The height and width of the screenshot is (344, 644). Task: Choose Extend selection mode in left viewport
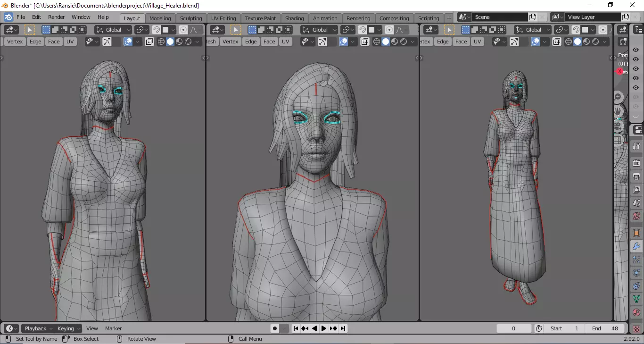(55, 30)
